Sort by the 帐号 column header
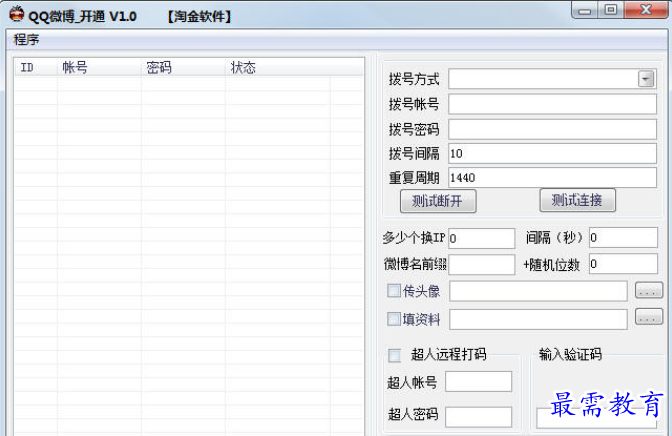672x436 pixels. (99, 67)
